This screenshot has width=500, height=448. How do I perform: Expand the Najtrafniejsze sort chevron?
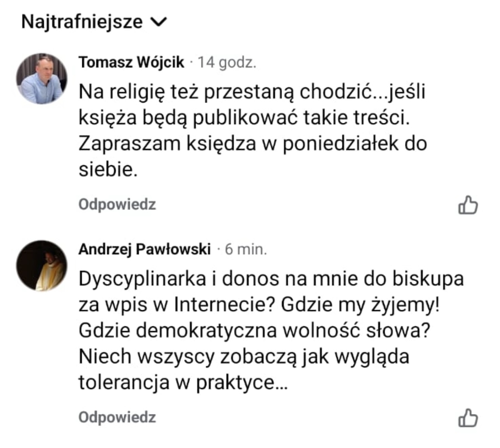[159, 22]
